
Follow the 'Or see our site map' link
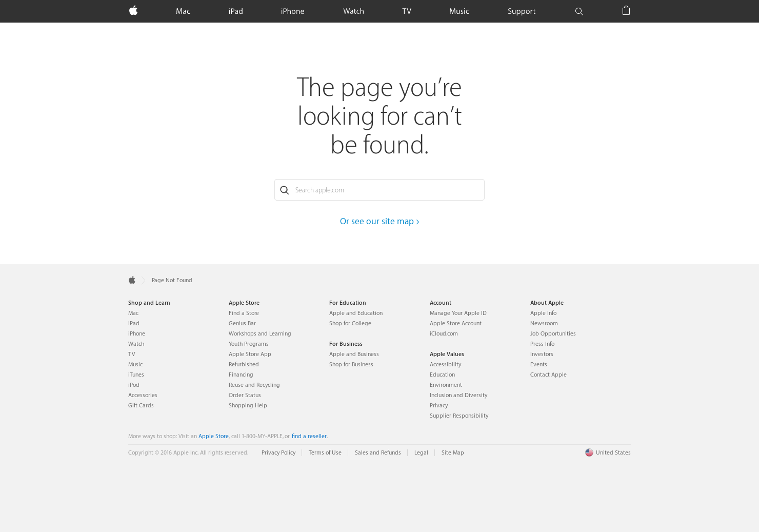pos(379,221)
